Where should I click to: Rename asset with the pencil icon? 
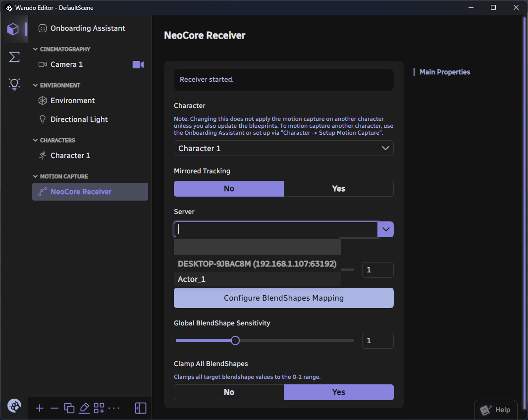pos(84,408)
